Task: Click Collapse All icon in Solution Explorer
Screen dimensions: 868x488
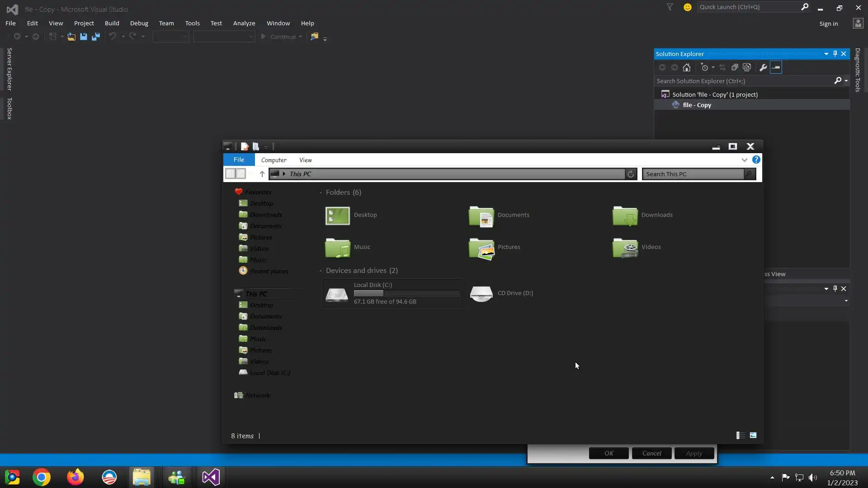Action: pos(735,67)
